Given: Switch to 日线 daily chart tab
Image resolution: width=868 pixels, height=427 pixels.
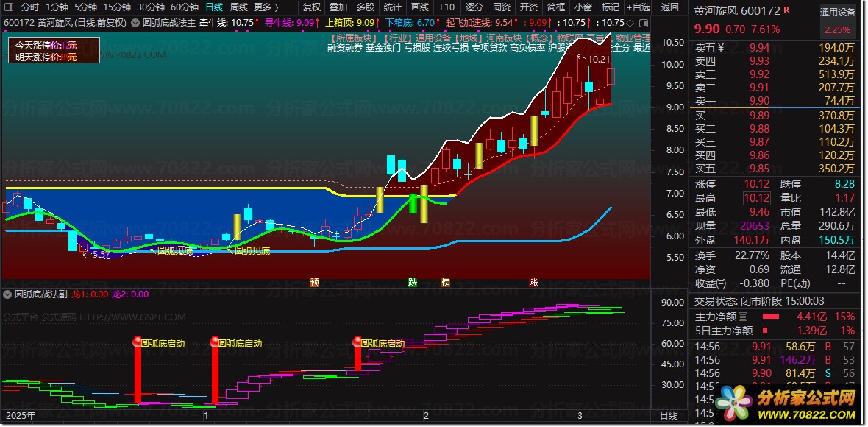Looking at the screenshot, I should pyautogui.click(x=213, y=7).
